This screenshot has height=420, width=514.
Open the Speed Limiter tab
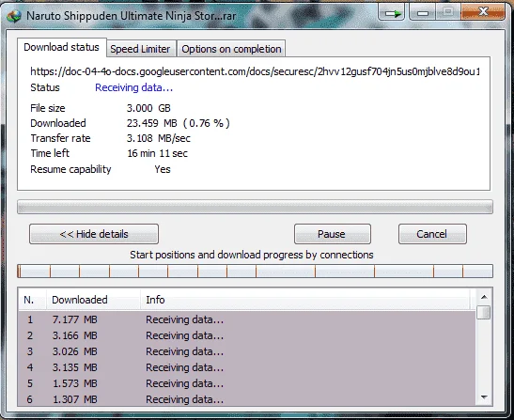[x=140, y=49]
